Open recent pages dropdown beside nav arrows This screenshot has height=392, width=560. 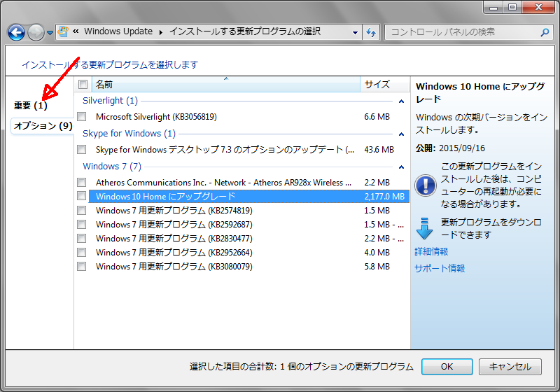(x=50, y=33)
